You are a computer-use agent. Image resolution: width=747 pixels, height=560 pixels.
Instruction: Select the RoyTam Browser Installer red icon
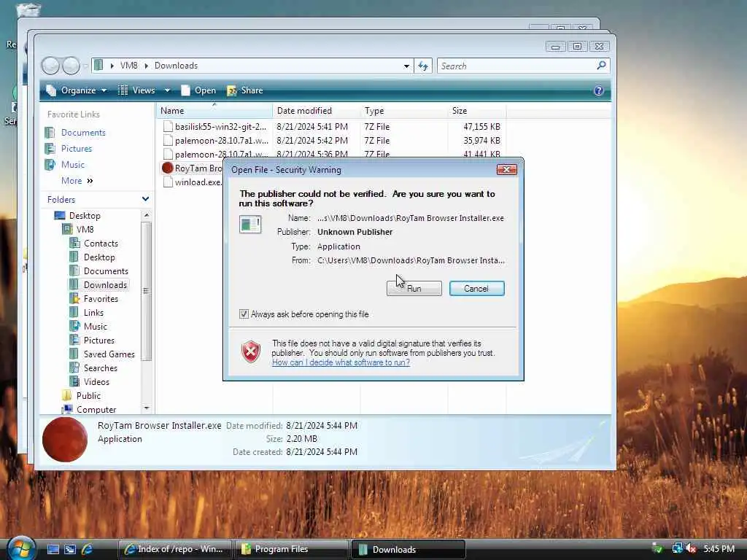click(167, 168)
